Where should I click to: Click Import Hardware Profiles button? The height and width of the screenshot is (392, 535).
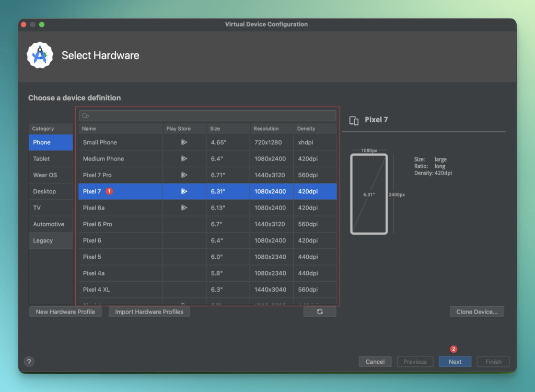149,312
